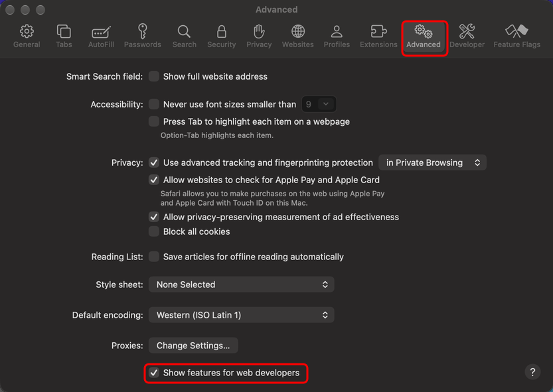553x392 pixels.
Task: Open the Style sheet None Selected dropdown
Action: [x=241, y=285]
